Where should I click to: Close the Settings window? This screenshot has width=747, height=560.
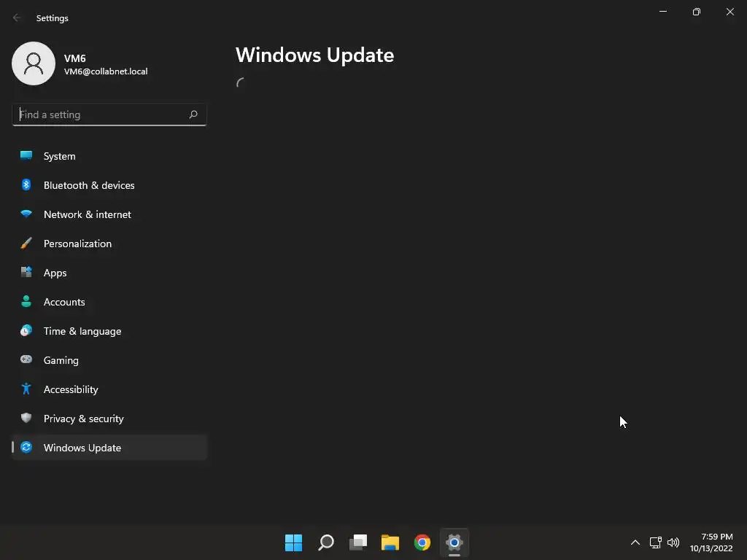click(729, 12)
